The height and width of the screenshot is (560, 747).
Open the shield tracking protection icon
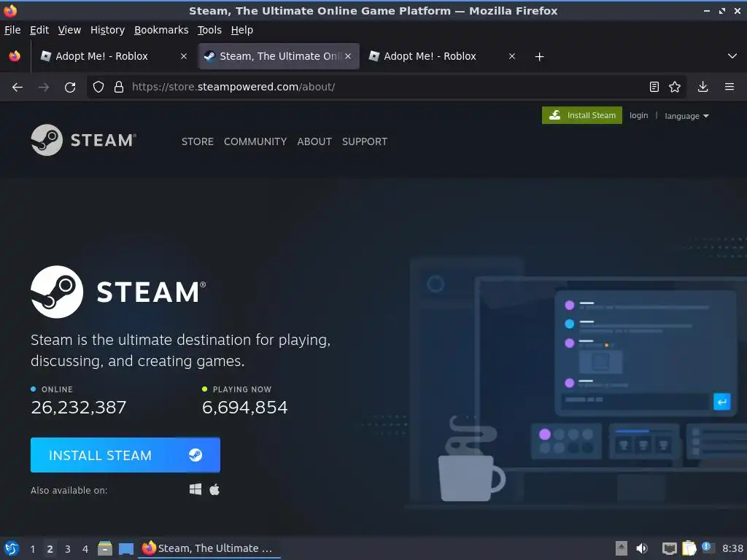point(98,87)
